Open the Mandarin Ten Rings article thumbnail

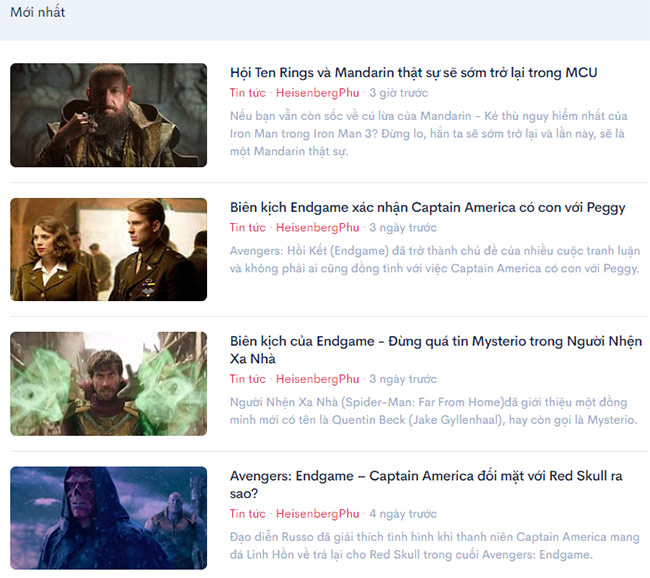(x=109, y=115)
